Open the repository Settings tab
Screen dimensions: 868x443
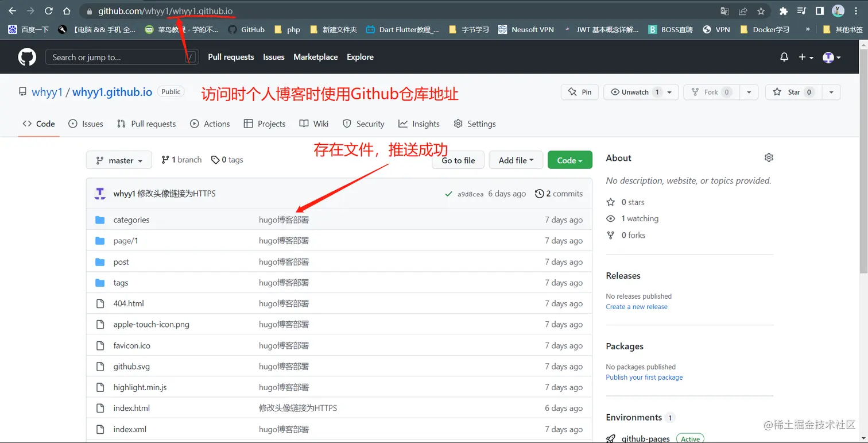pyautogui.click(x=475, y=124)
